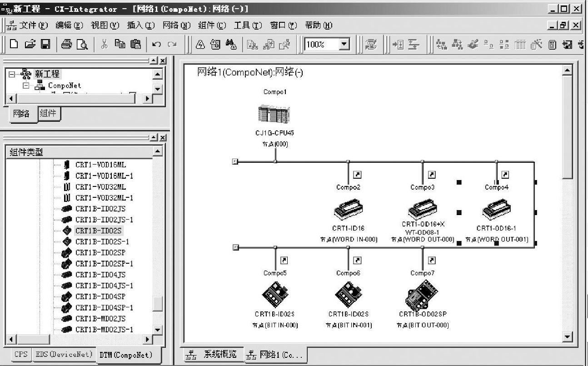Screen dimensions: 588x366
Task: Open Print Preview from the toolbar
Action: tap(82, 44)
